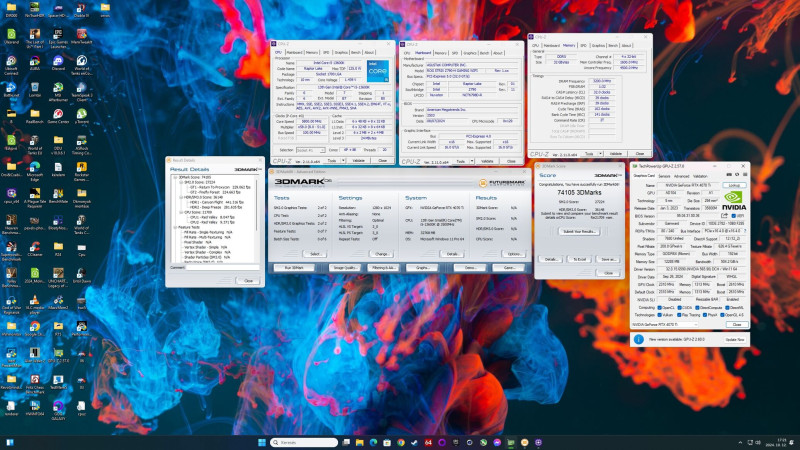
Task: Toggle the DirectML checkbox
Action: (x=727, y=308)
